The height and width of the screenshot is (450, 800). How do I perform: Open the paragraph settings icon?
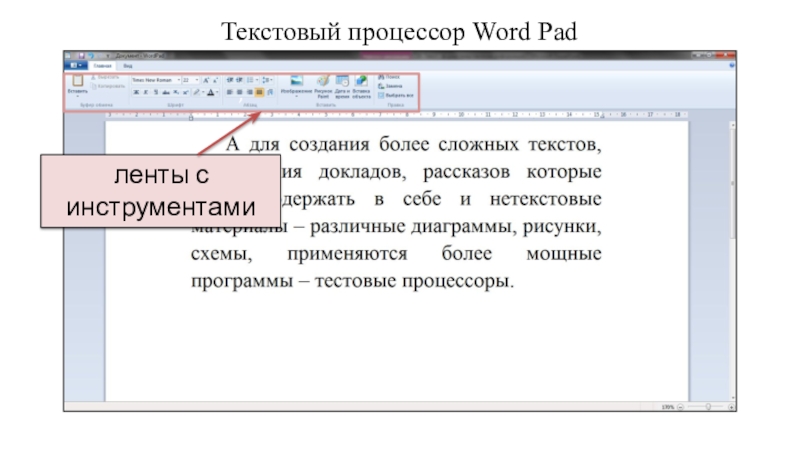click(270, 92)
